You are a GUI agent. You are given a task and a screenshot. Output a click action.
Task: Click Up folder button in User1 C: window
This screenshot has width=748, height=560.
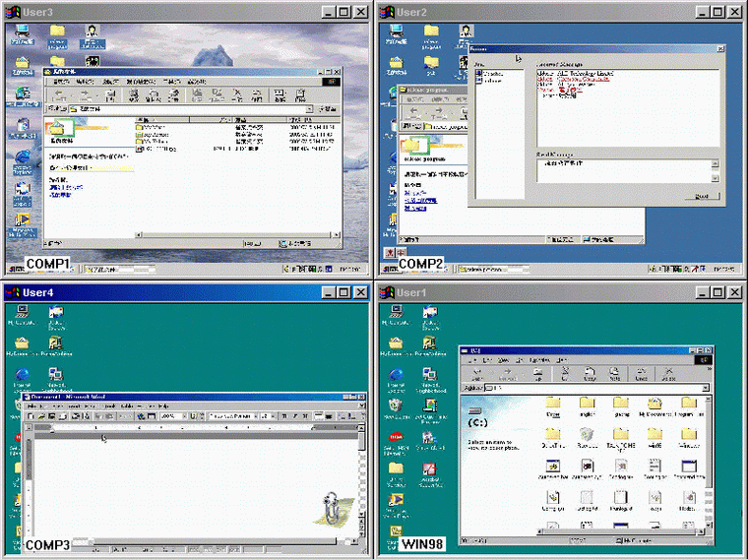535,372
